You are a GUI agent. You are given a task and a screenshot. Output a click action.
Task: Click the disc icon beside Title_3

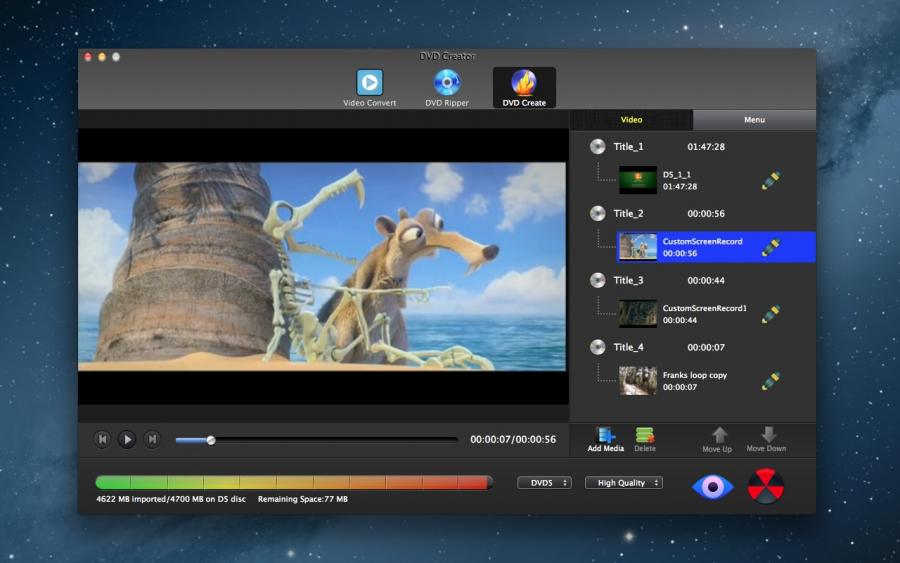click(x=598, y=280)
